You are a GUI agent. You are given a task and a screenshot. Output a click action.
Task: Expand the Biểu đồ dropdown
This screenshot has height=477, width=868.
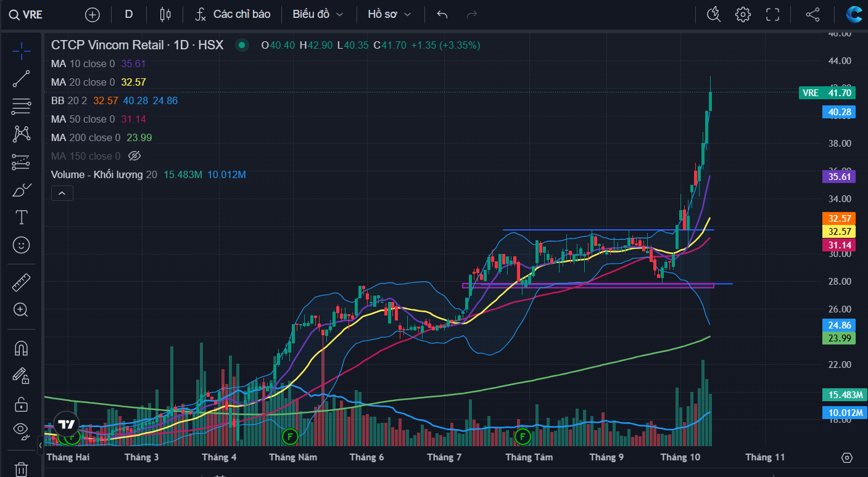point(318,14)
